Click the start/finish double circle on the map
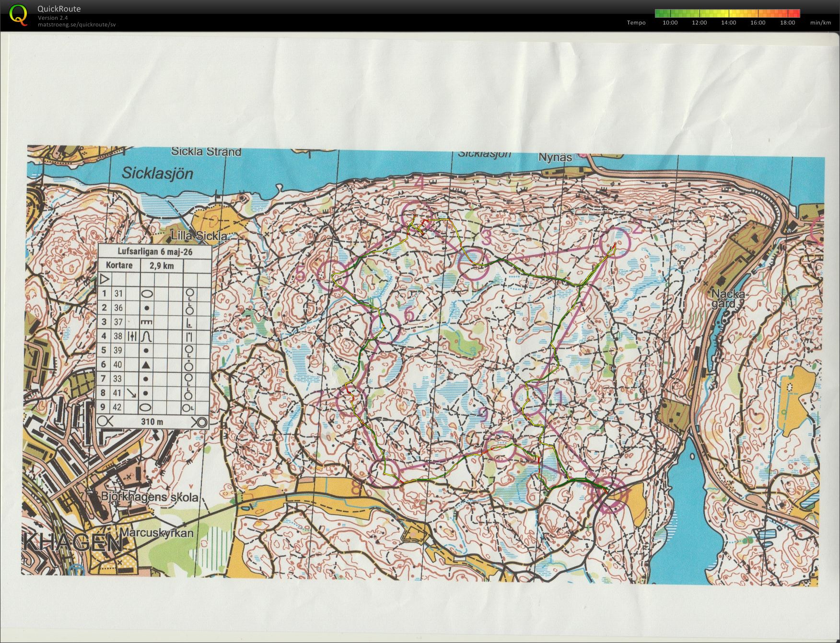Screen dimensions: 840x643 coord(609,495)
